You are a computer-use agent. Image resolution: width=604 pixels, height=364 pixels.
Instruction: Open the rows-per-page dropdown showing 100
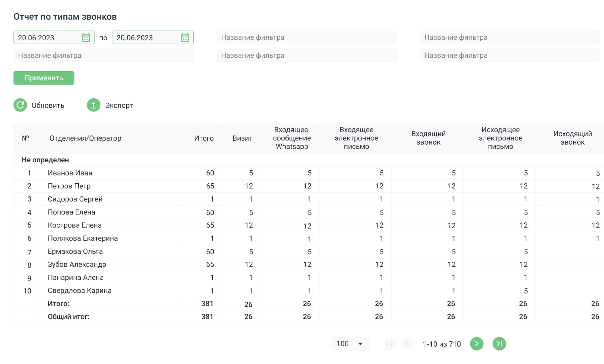(x=351, y=344)
